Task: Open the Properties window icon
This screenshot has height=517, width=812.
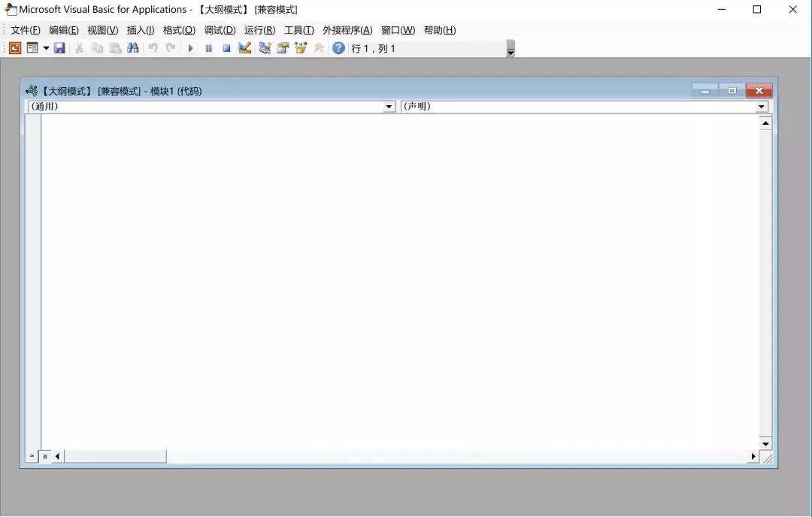Action: pos(283,47)
